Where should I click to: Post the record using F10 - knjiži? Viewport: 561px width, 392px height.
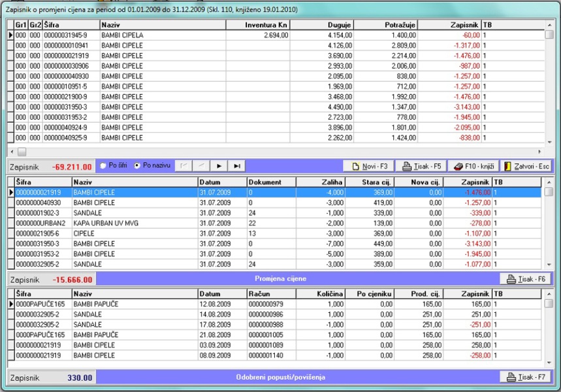[473, 166]
